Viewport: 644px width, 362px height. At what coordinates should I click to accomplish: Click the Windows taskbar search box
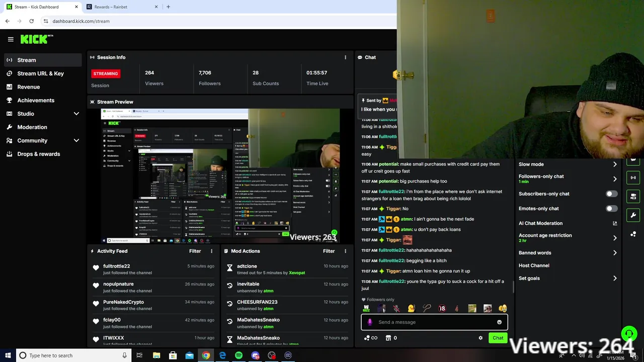(73, 355)
